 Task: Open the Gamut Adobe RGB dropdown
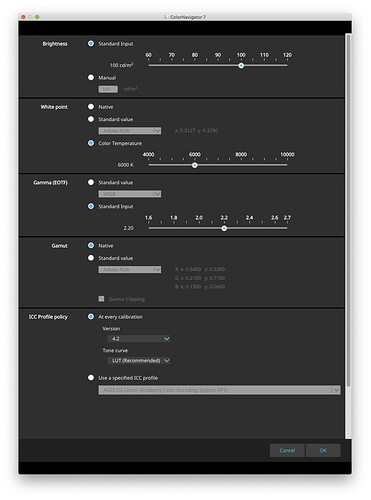130,269
